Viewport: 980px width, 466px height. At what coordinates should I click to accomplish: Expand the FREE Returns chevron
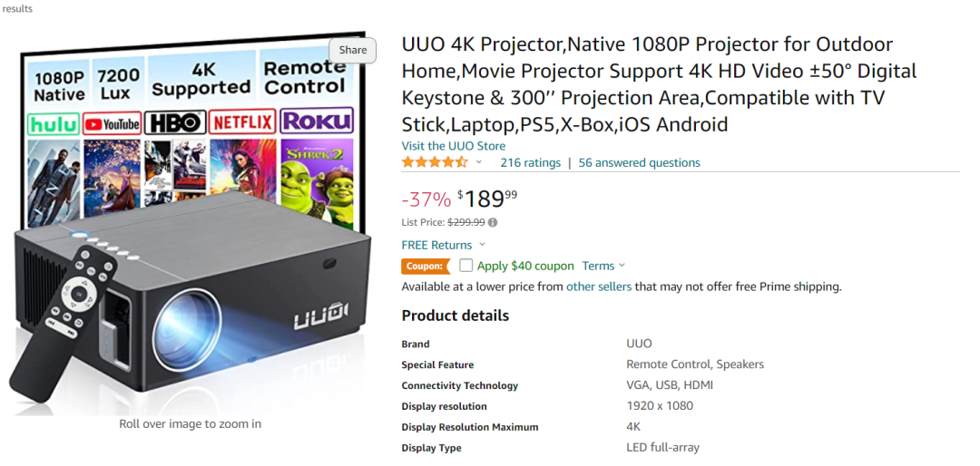point(482,245)
